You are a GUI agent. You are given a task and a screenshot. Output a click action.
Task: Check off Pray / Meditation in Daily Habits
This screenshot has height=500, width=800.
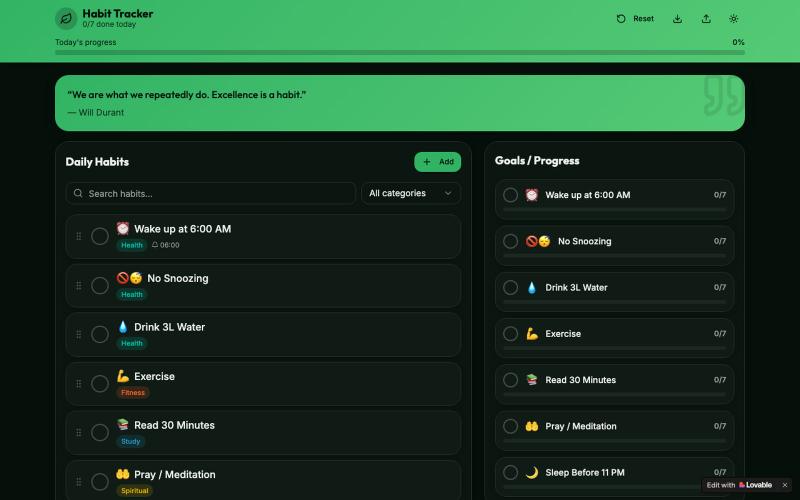tap(100, 482)
